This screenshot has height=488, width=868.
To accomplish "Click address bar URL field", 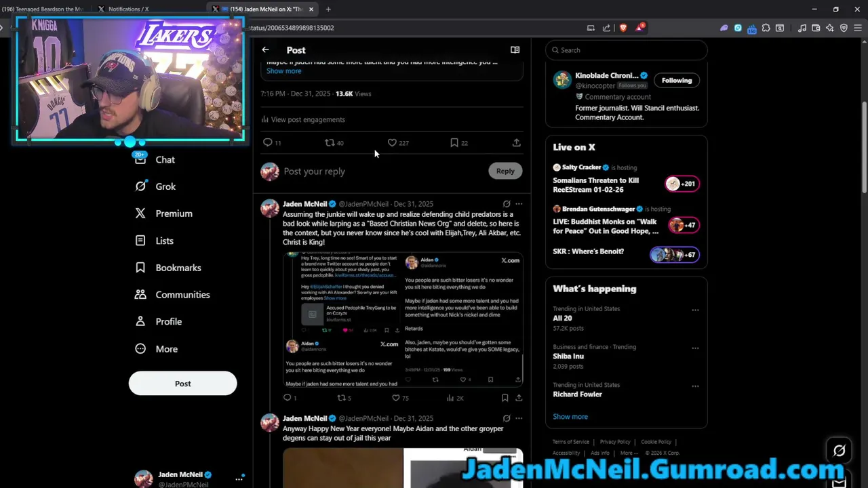I will click(414, 28).
